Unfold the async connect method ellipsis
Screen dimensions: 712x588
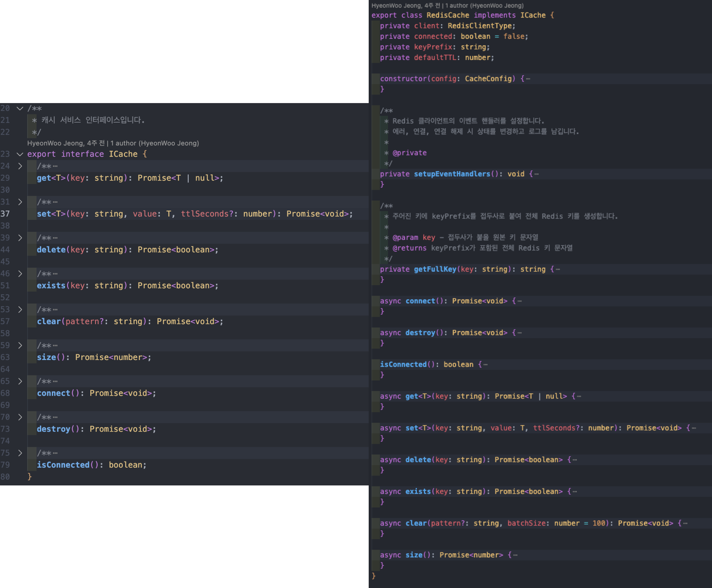[x=520, y=301]
